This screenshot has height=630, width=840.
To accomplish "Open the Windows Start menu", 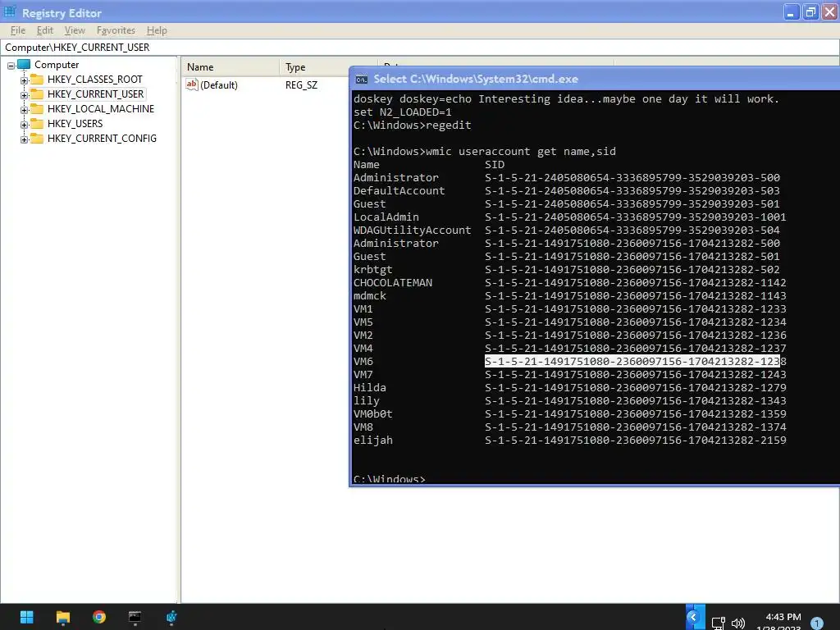I will pyautogui.click(x=27, y=617).
